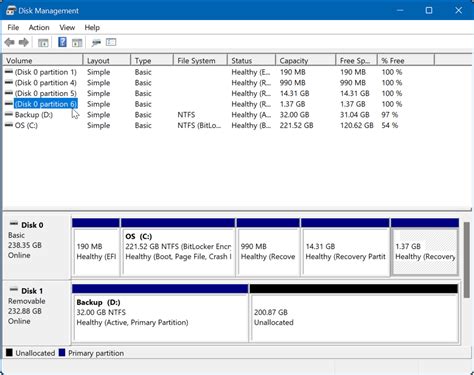Click the Back arrow toolbar icon
474x375 pixels.
tap(9, 42)
